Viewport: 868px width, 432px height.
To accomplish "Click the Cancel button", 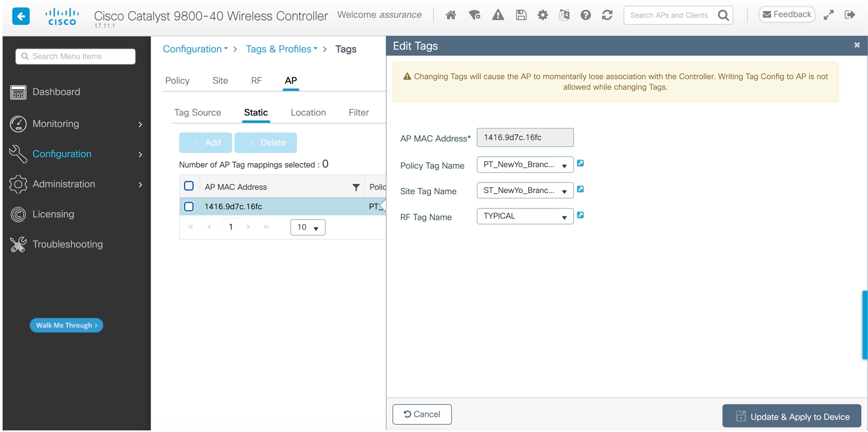I will (x=422, y=414).
